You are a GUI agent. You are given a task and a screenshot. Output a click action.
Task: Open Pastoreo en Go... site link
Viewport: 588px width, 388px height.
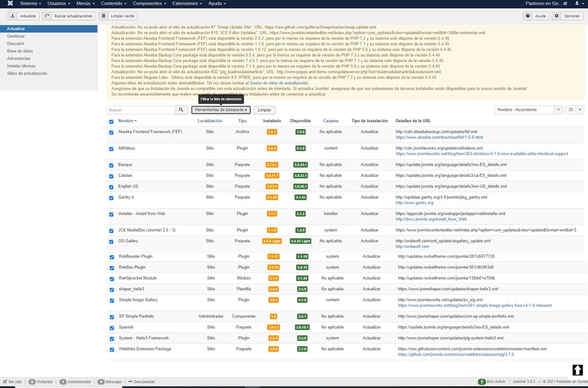tap(546, 3)
